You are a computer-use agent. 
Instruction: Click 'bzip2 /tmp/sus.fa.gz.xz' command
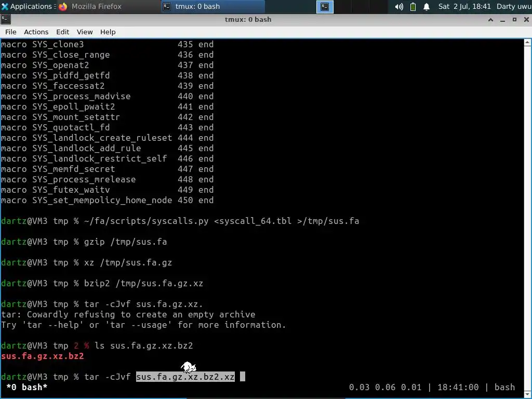[x=143, y=283]
